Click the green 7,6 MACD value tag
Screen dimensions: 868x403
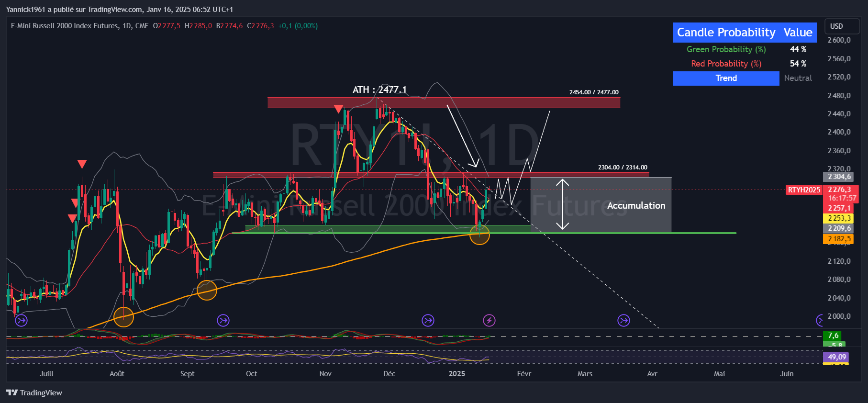tap(833, 336)
